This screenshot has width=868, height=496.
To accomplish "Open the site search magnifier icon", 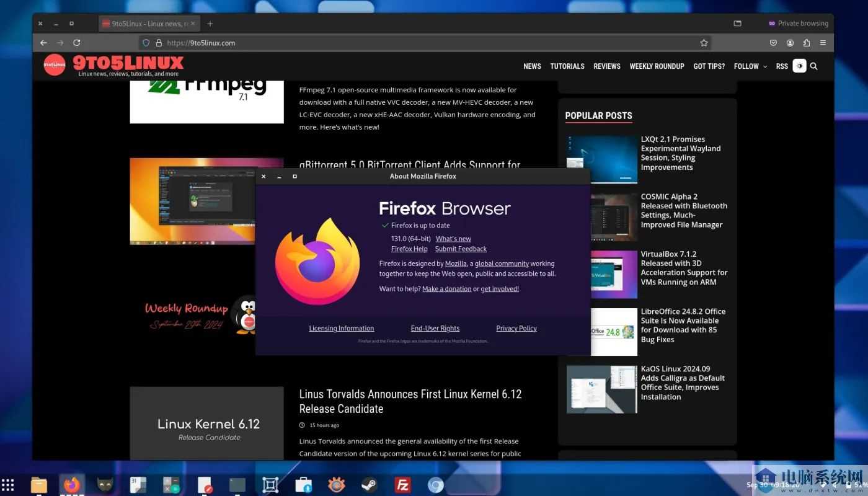I will coord(813,66).
